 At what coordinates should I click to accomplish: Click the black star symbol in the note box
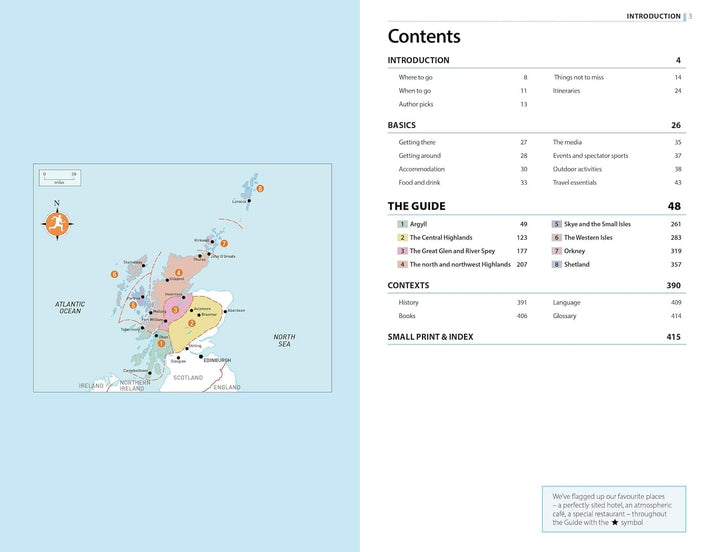coord(614,523)
